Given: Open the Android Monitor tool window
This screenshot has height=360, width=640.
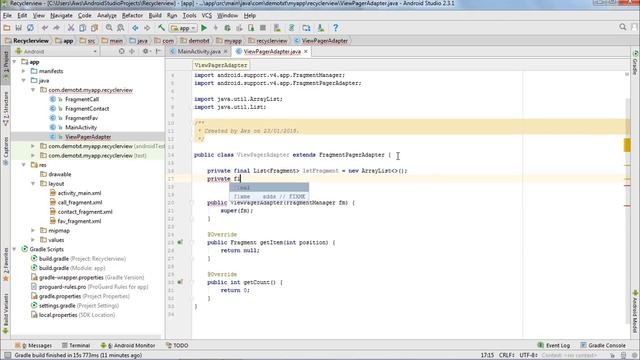Looking at the screenshot, I should (128, 345).
